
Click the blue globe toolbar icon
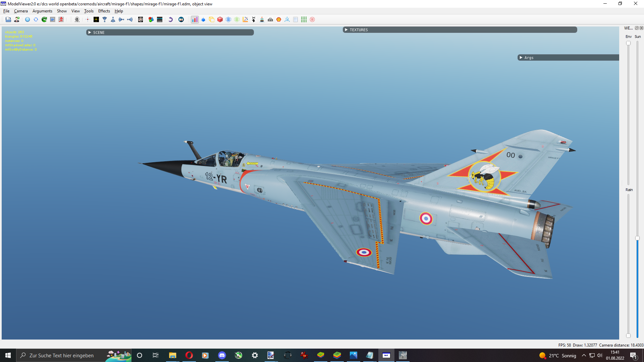click(x=28, y=19)
